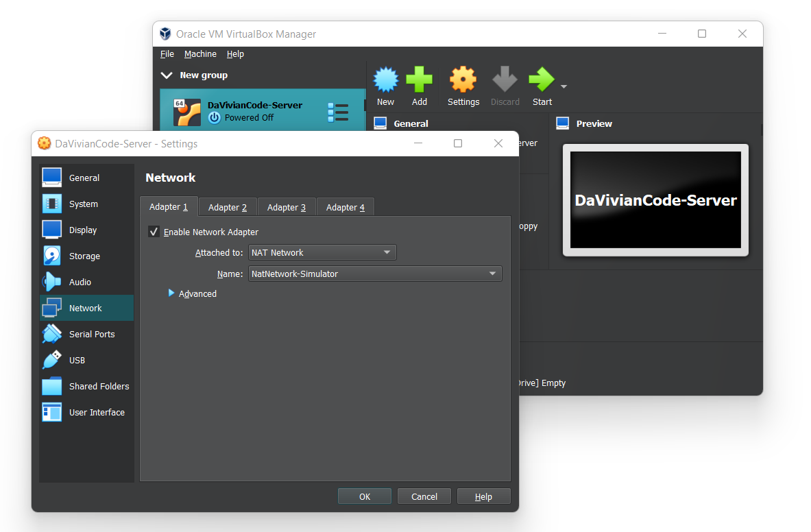
Task: Click the Powered Off status text
Action: (250, 117)
